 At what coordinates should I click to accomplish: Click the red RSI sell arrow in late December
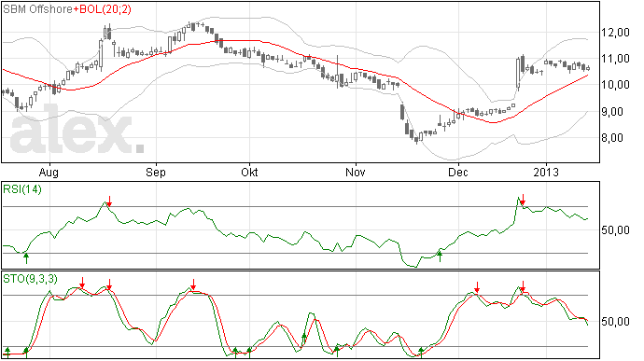pyautogui.click(x=523, y=200)
